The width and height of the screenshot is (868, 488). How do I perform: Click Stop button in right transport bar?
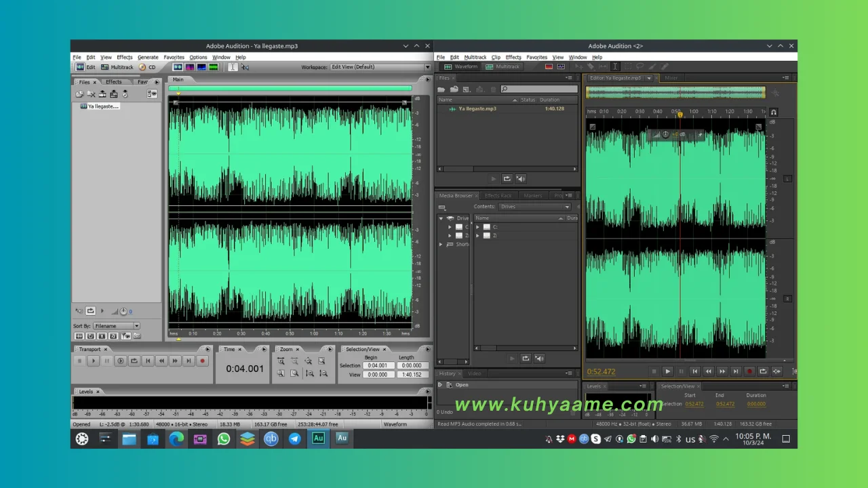[654, 371]
